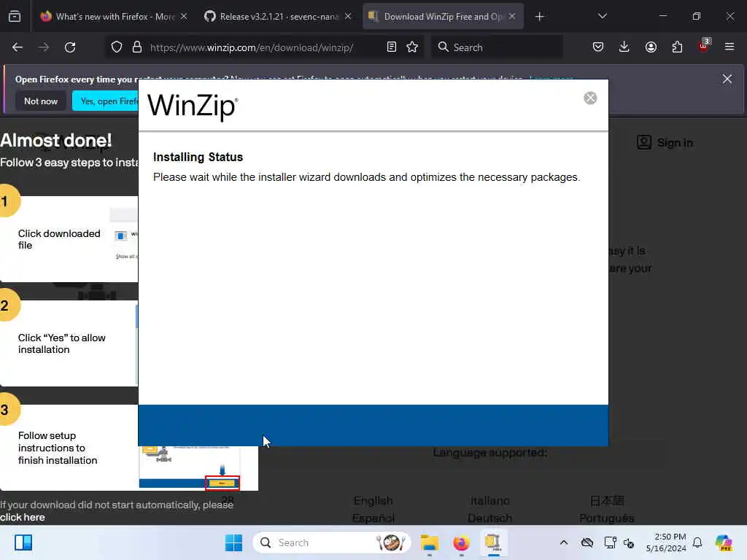The height and width of the screenshot is (560, 747).
Task: Open the extensions panel
Action: (677, 47)
